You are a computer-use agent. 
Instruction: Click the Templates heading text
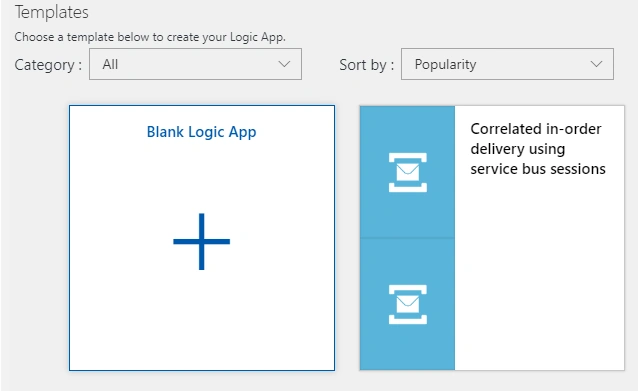(52, 12)
